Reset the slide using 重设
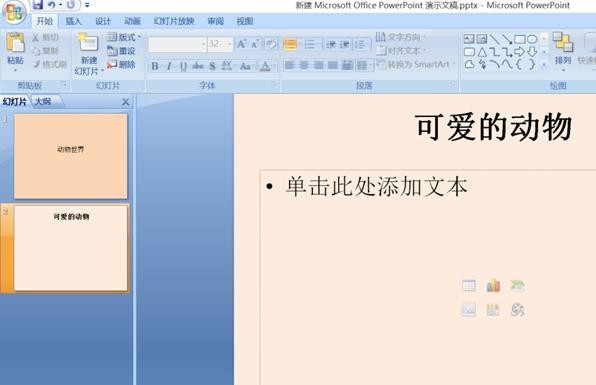Image resolution: width=596 pixels, height=385 pixels. pos(121,51)
